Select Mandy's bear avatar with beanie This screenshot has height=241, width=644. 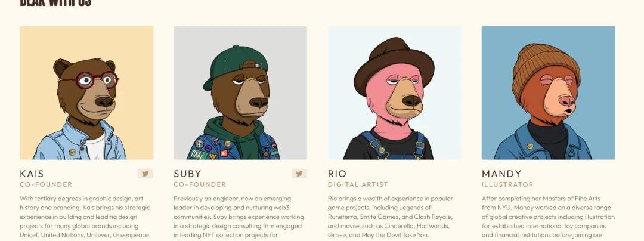[x=549, y=93]
